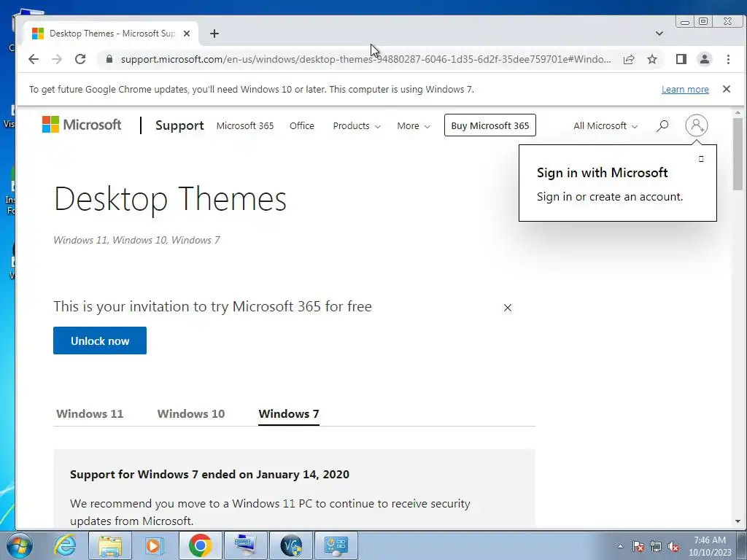The width and height of the screenshot is (747, 560).
Task: Click the Microsoft logo
Action: point(82,125)
